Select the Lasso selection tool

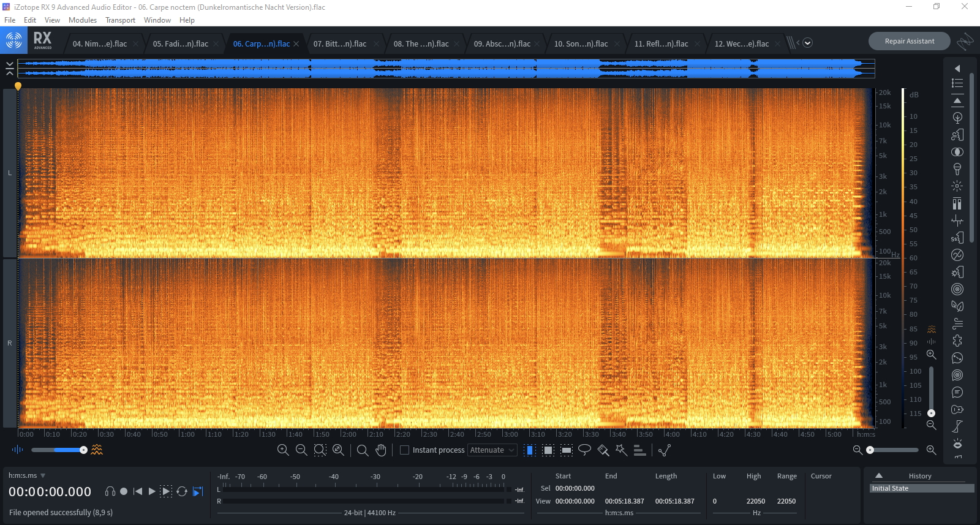point(584,450)
